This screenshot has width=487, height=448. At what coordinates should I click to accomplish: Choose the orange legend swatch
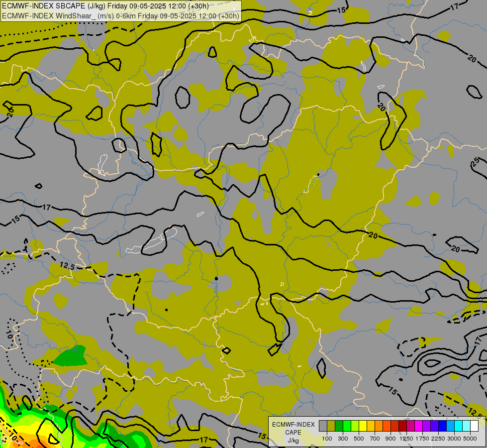click(x=379, y=426)
